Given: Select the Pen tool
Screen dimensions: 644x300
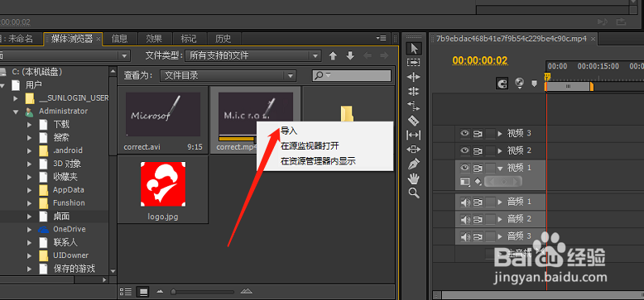Looking at the screenshot, I should [x=414, y=164].
